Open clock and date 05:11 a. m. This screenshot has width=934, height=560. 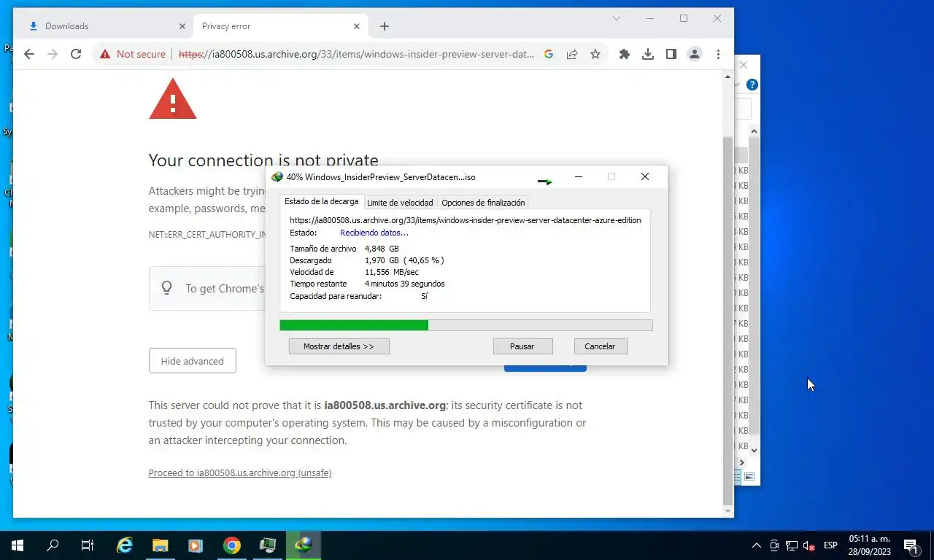point(869,545)
